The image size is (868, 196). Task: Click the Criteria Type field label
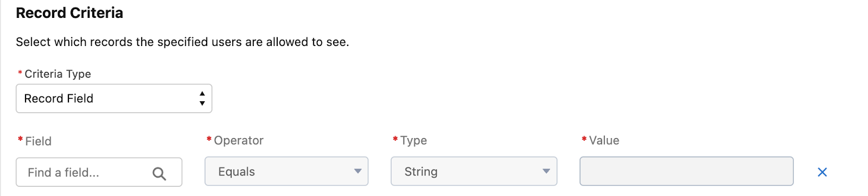click(x=58, y=74)
